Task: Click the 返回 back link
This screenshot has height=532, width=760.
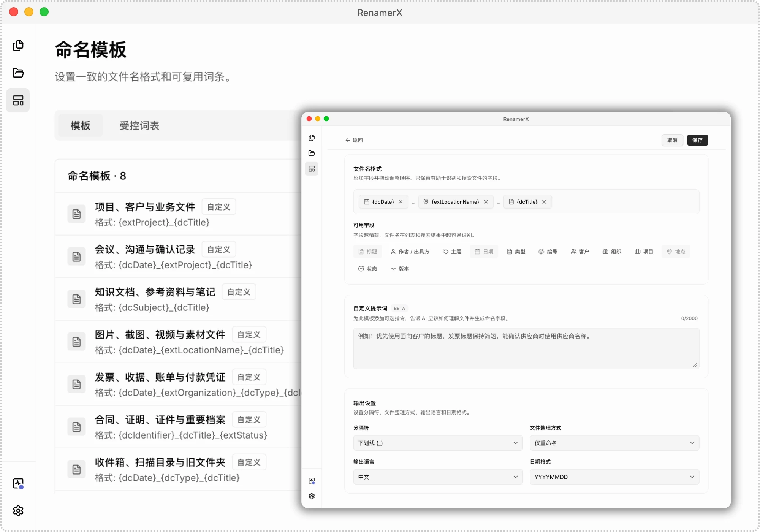Action: click(354, 140)
